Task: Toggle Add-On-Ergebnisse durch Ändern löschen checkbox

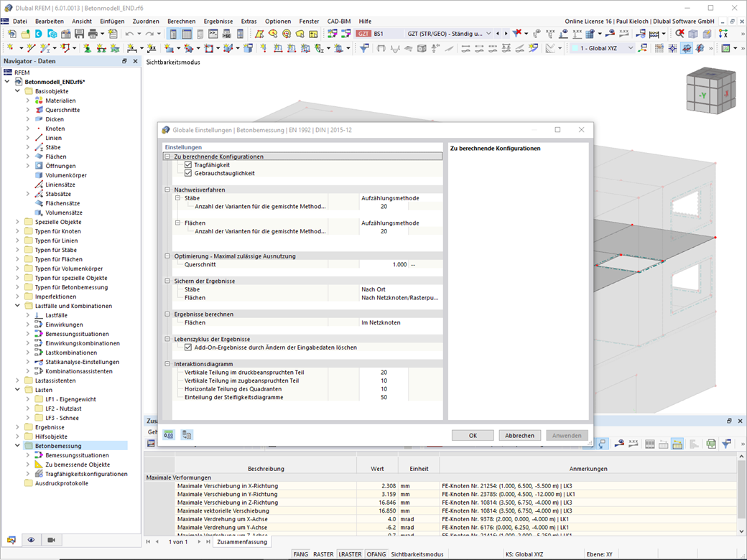Action: click(188, 347)
